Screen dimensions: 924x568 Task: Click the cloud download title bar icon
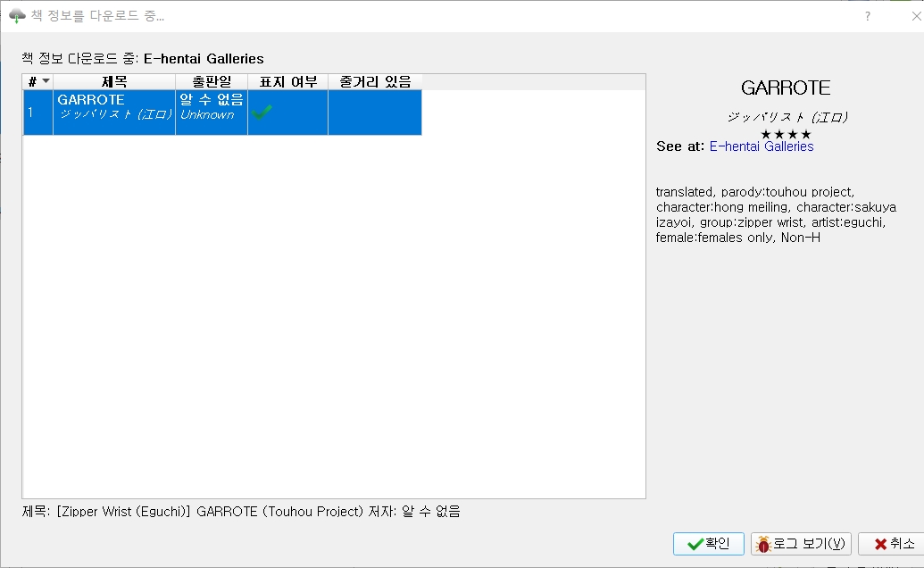[x=17, y=15]
